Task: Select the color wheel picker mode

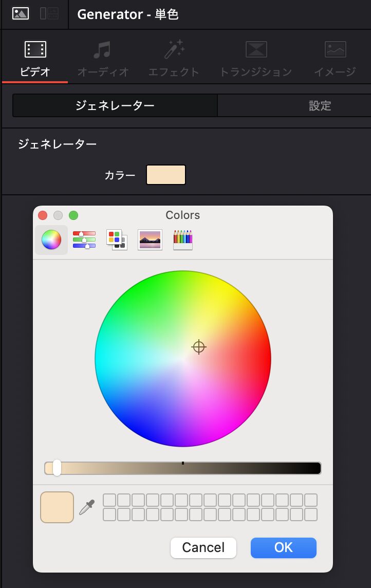Action: point(51,240)
